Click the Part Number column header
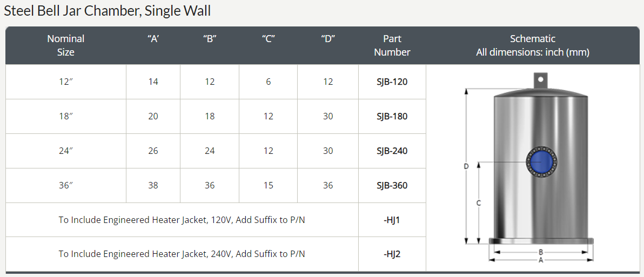644x277 pixels. point(392,45)
